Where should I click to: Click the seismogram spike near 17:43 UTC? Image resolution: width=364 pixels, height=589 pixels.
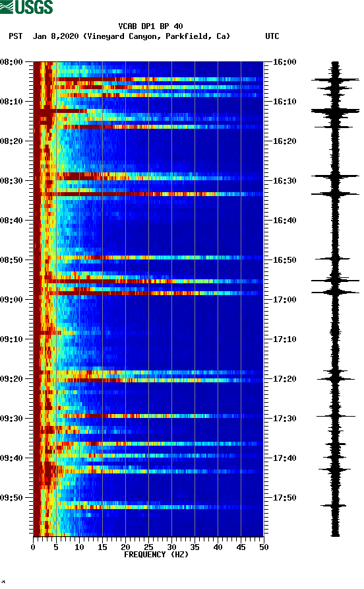[x=335, y=469]
